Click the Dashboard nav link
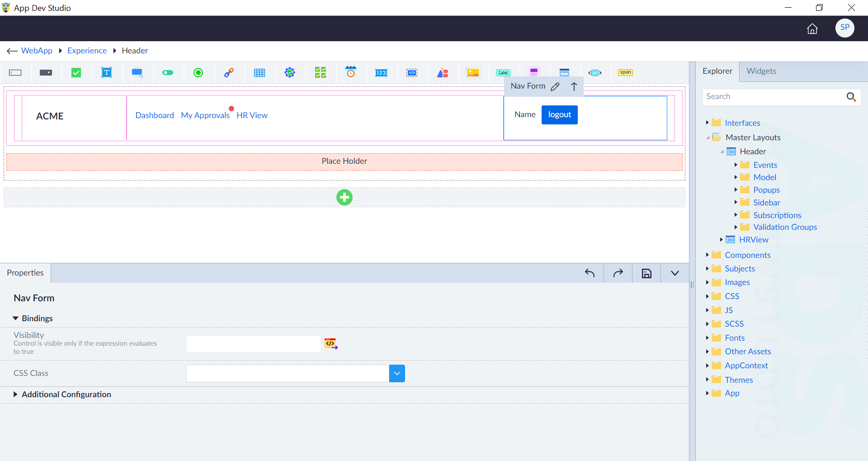The height and width of the screenshot is (461, 868). coord(155,115)
